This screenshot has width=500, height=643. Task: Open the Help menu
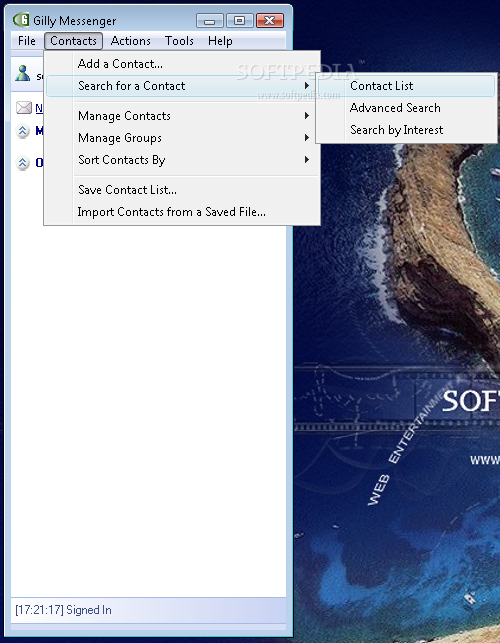tap(220, 41)
